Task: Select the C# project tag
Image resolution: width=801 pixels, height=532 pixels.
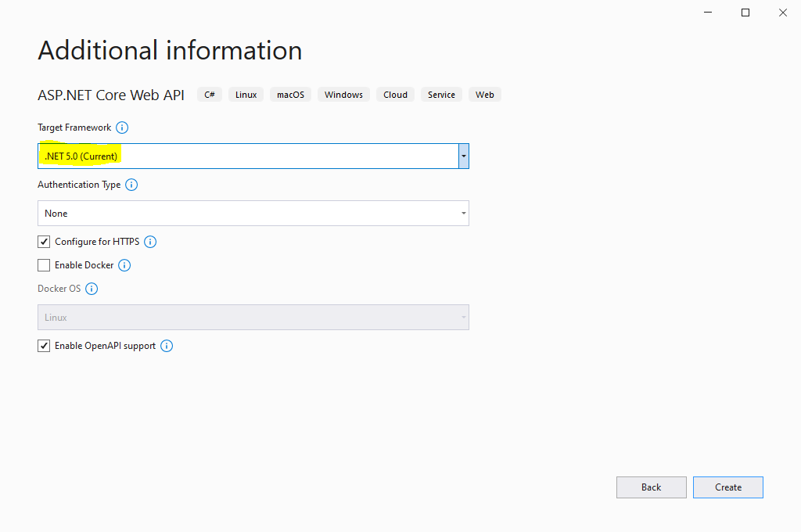Action: click(x=209, y=94)
